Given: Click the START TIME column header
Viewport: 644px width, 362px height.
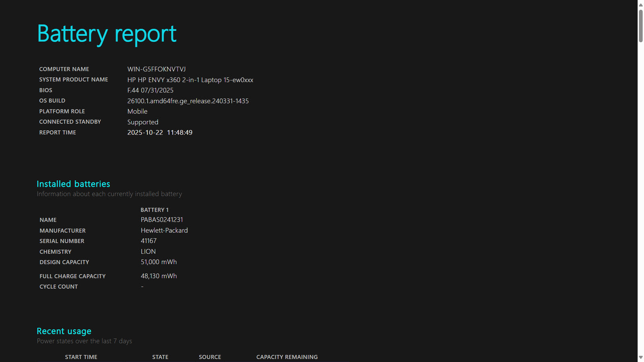Looking at the screenshot, I should point(81,357).
